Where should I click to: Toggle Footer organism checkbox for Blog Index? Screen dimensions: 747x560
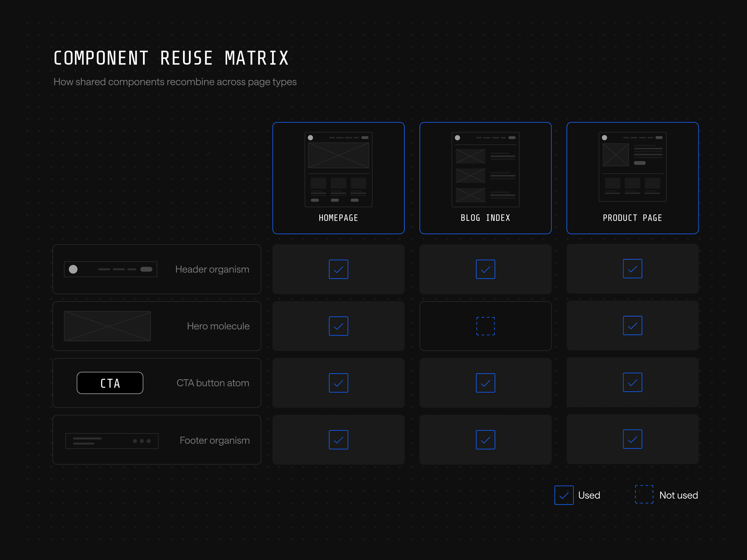[x=485, y=439]
